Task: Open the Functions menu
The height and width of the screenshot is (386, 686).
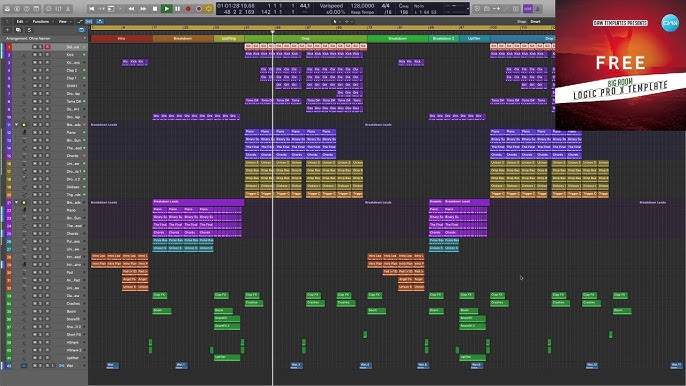Action: tap(42, 21)
